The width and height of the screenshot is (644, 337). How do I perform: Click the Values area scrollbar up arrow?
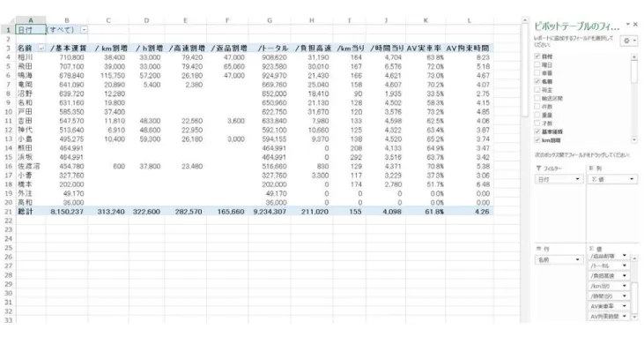pos(634,258)
